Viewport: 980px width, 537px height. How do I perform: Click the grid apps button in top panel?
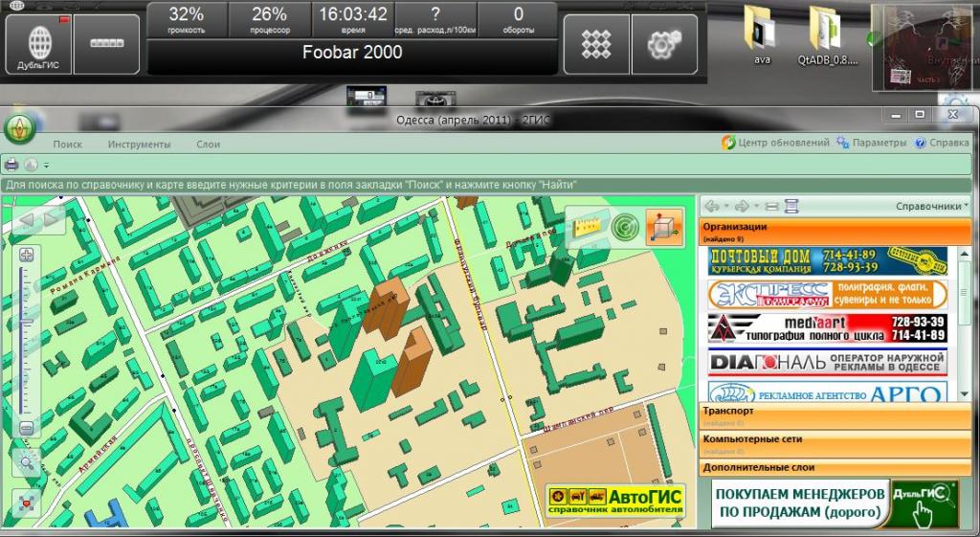coord(596,44)
